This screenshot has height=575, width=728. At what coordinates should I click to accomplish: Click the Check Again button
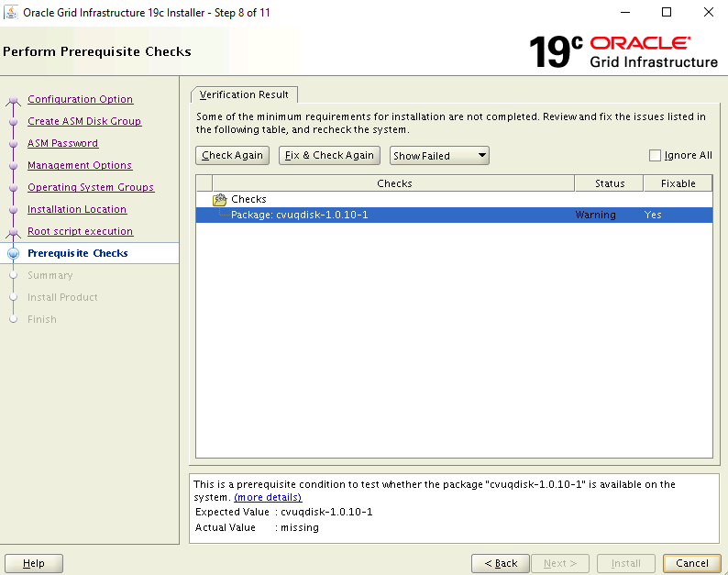pyautogui.click(x=232, y=156)
